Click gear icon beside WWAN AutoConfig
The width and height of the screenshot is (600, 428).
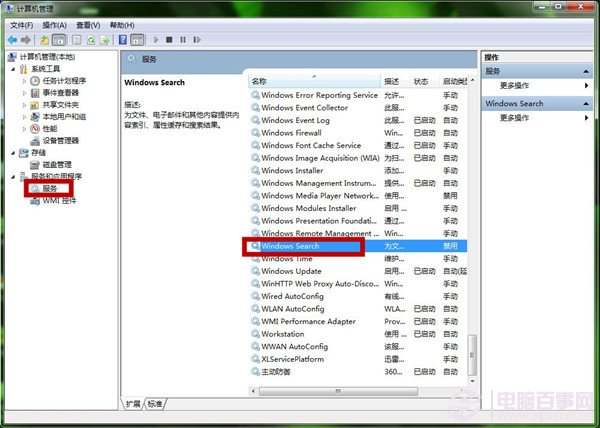point(255,347)
